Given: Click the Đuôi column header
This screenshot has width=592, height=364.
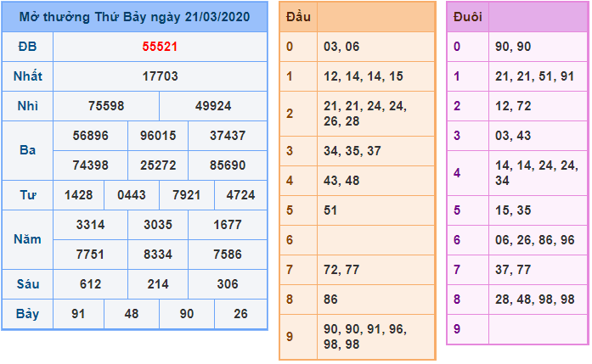Looking at the screenshot, I should pos(468,17).
